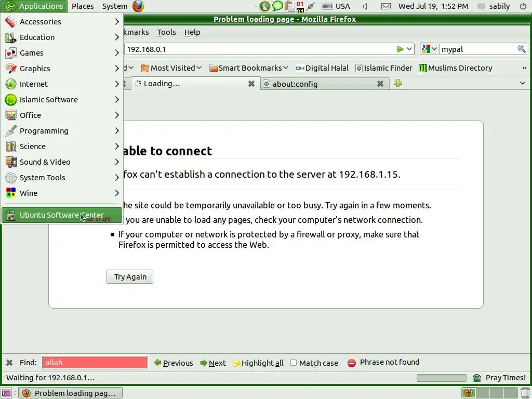Viewport: 532px width, 399px height.
Task: Open the Islamic Software submenu
Action: 62,100
